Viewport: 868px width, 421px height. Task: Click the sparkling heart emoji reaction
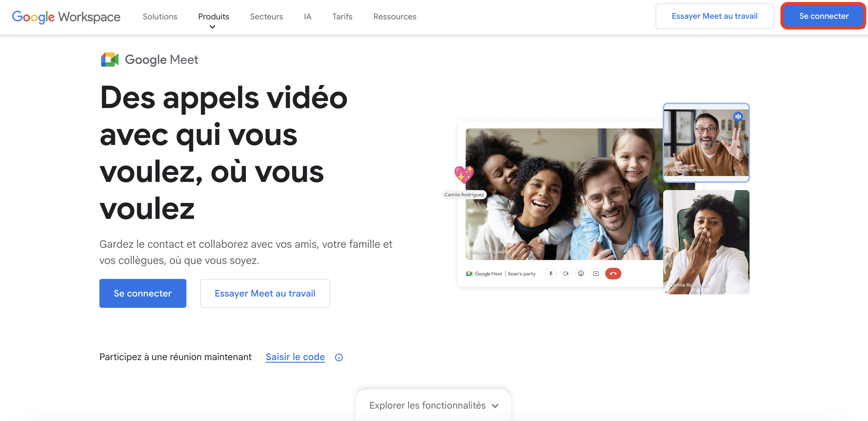pos(464,174)
